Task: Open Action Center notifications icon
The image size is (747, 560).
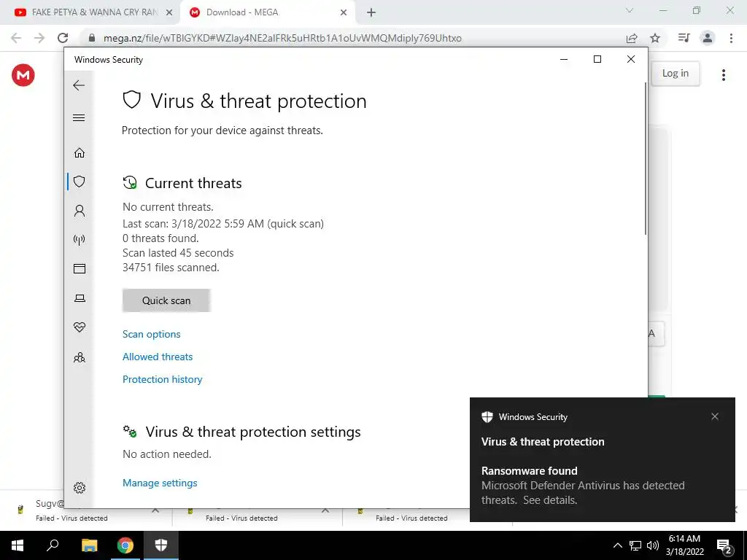Action: (x=724, y=546)
